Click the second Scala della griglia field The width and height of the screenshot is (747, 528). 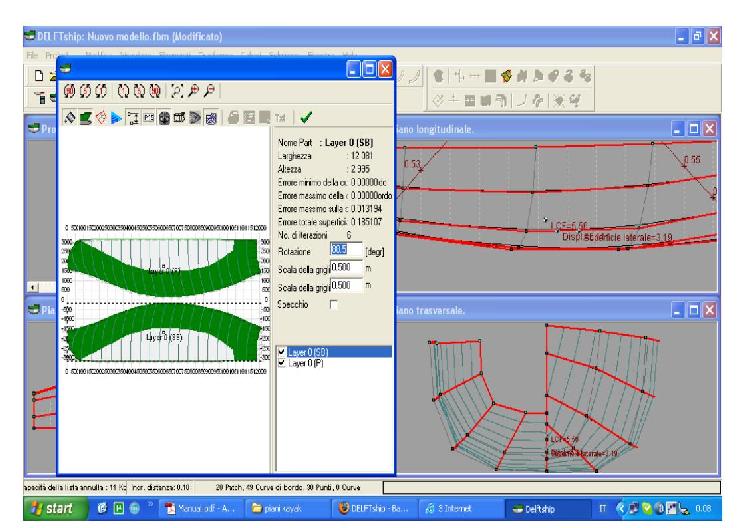pyautogui.click(x=344, y=285)
